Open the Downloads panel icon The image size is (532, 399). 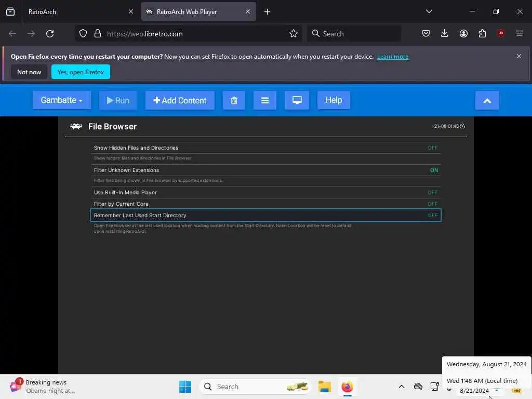click(445, 33)
